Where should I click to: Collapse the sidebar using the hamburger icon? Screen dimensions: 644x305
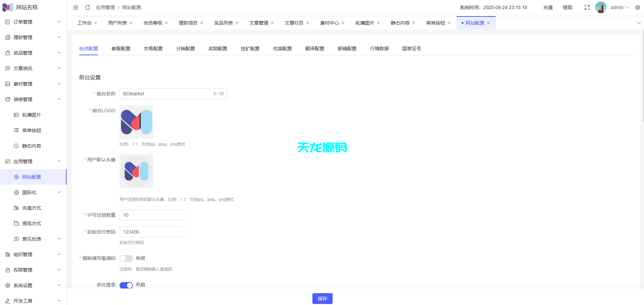(76, 7)
